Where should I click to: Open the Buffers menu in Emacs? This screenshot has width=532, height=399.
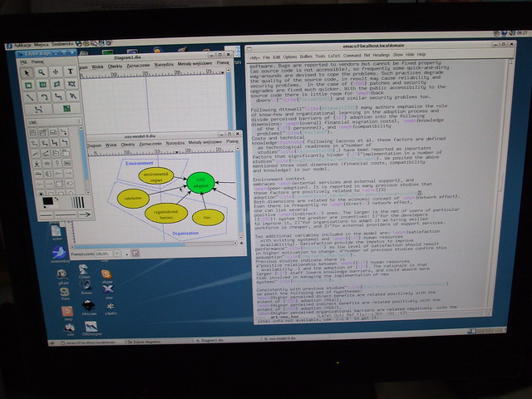click(x=306, y=57)
